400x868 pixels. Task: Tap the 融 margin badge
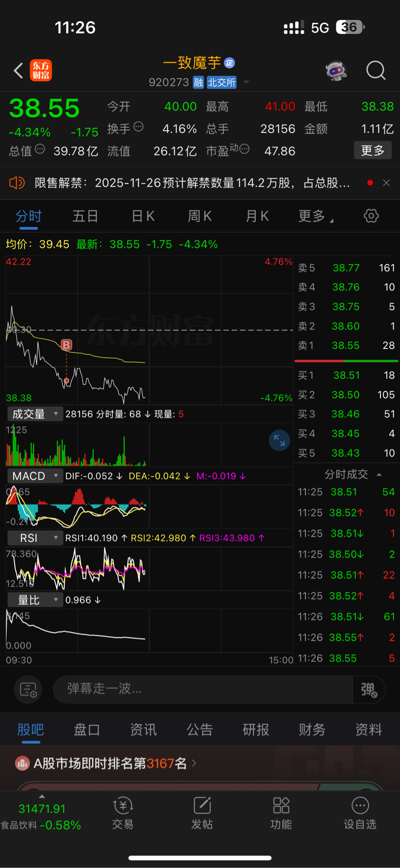pos(198,82)
